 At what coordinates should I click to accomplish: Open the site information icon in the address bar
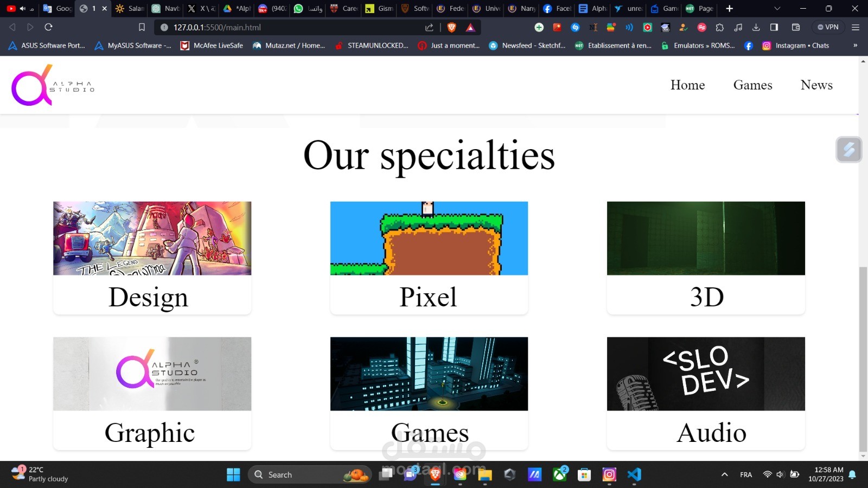coord(164,27)
